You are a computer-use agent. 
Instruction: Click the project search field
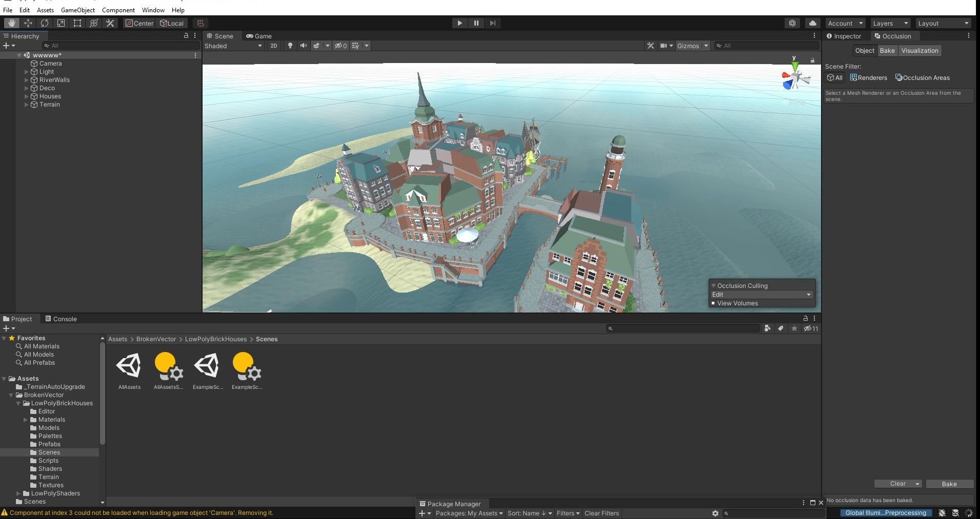pyautogui.click(x=683, y=328)
